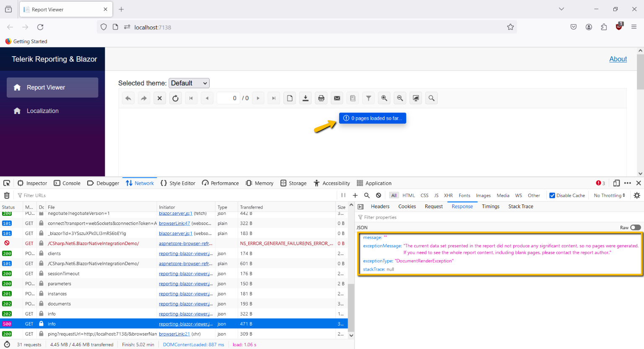
Task: Go to next page of the report
Action: (258, 98)
